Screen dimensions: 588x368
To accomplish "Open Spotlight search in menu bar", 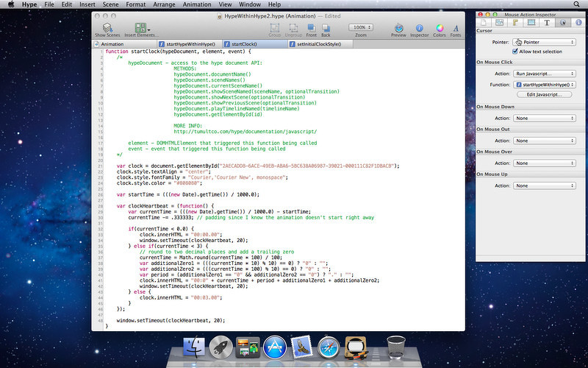I will 577,4.
